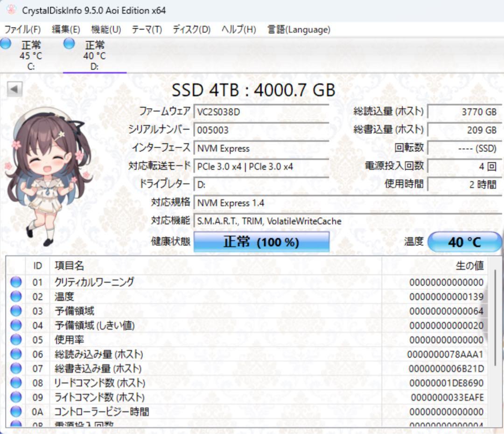This screenshot has width=504, height=434.
Task: Click the 正常 (100 %) health status button
Action: [263, 241]
